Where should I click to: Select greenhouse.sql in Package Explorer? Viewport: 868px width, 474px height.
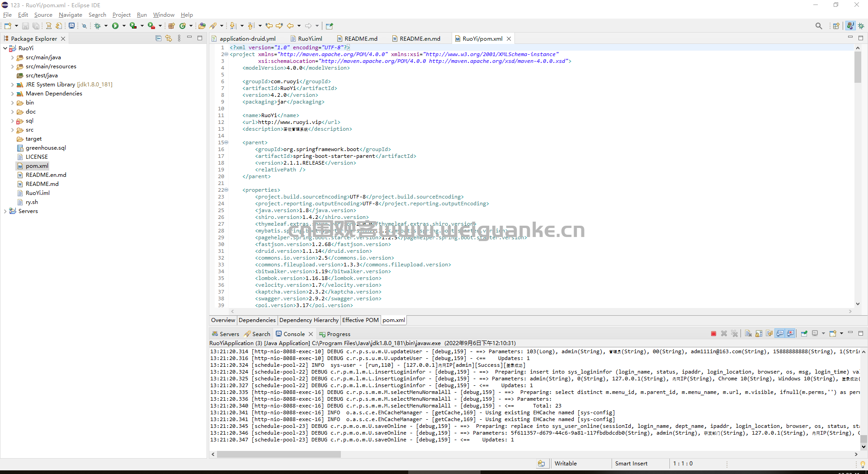[x=42, y=148]
